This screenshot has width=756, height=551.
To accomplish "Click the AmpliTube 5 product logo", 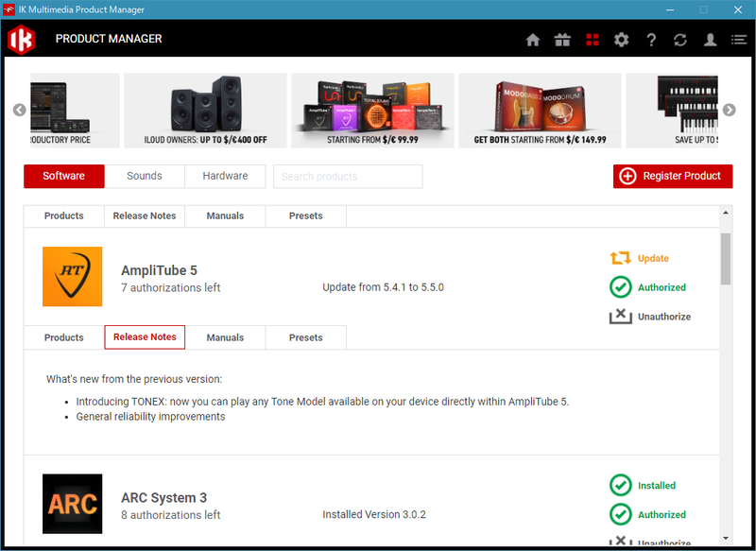I will click(x=73, y=276).
